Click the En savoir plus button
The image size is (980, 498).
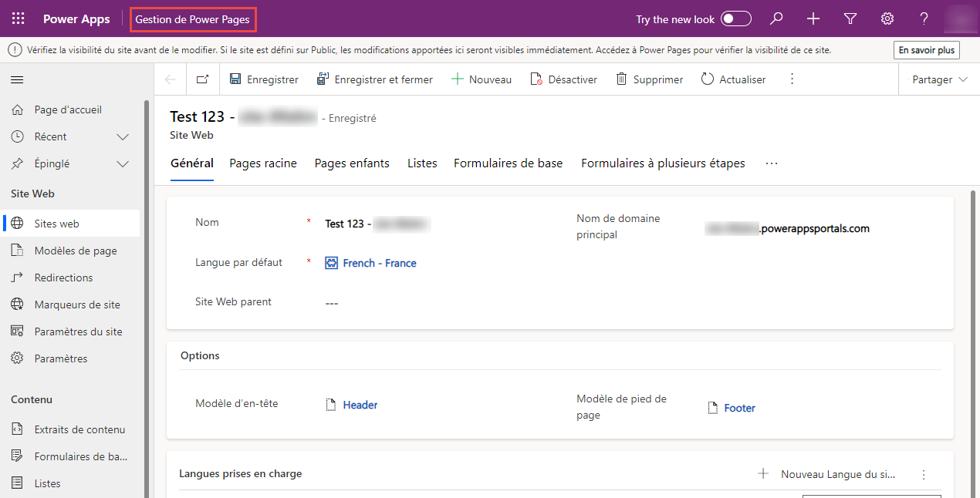point(926,49)
